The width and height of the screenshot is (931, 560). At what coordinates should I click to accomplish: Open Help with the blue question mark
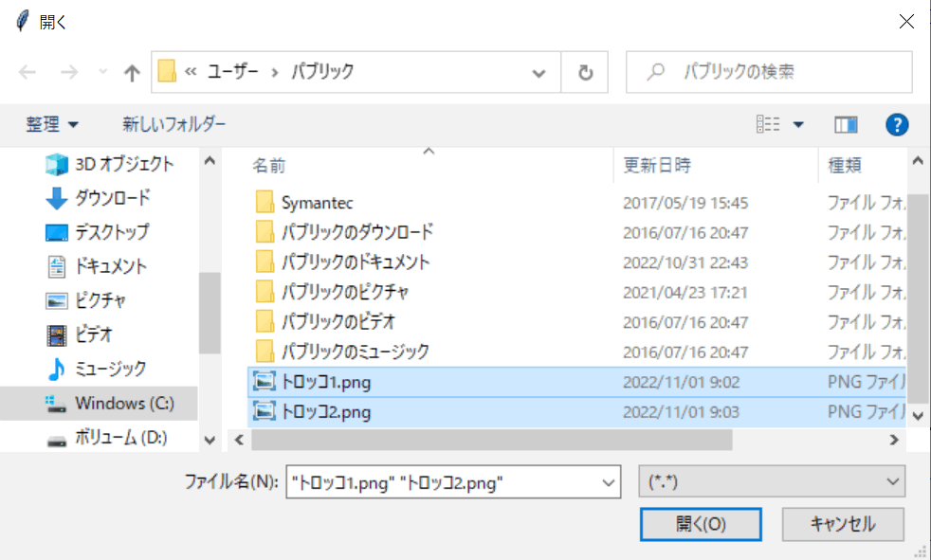click(x=897, y=124)
